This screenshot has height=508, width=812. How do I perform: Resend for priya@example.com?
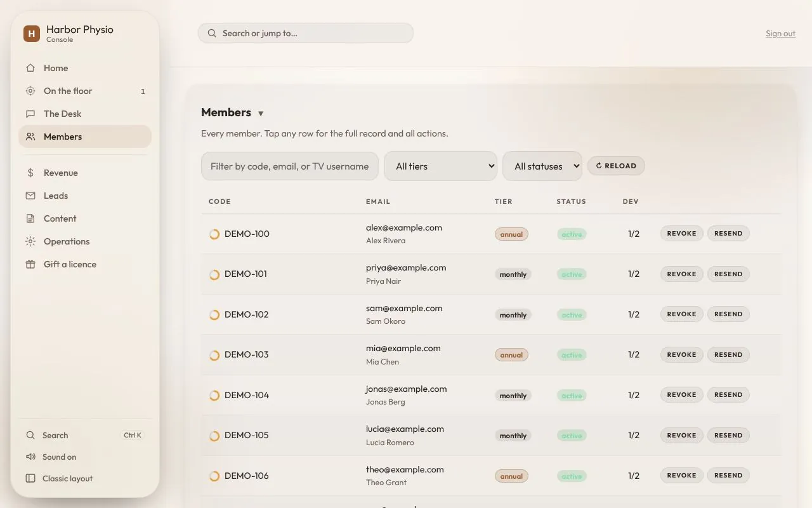coord(728,274)
